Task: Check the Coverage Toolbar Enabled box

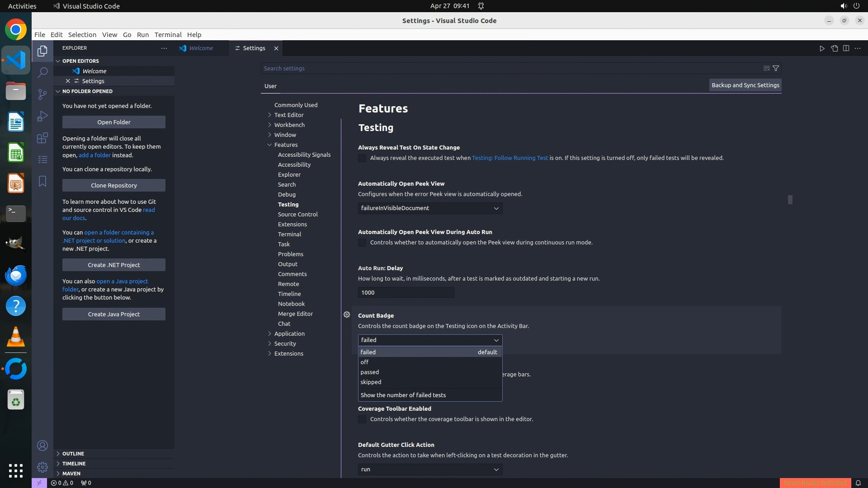Action: coord(362,419)
